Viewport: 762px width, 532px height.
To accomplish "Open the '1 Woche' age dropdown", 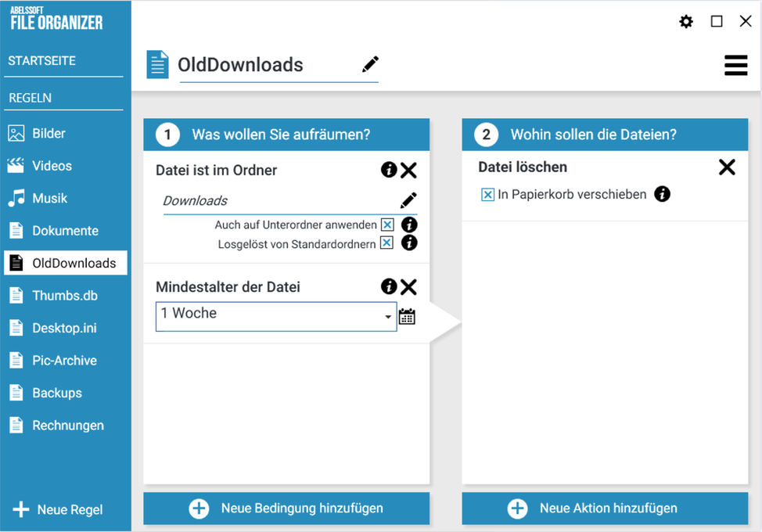I will [x=388, y=316].
